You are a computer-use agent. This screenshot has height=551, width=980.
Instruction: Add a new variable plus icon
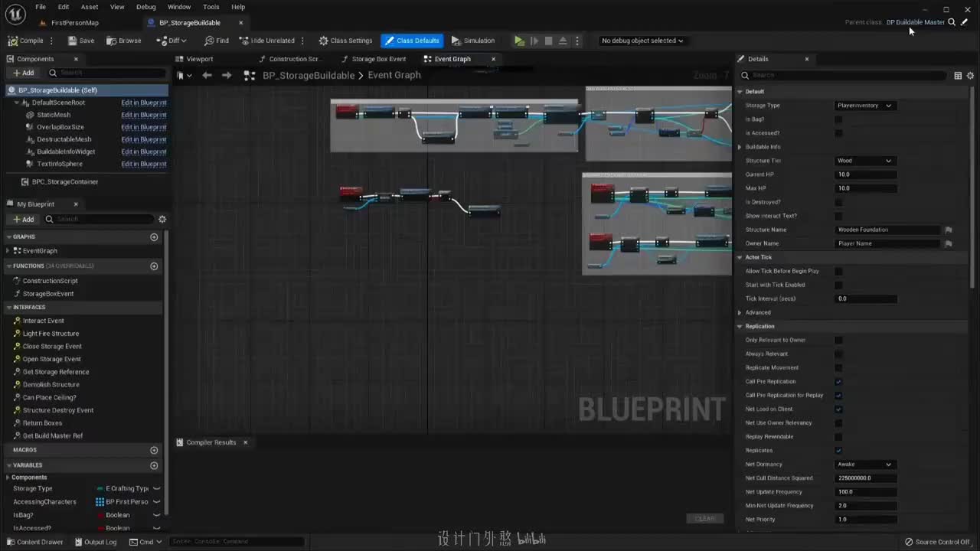tap(154, 465)
